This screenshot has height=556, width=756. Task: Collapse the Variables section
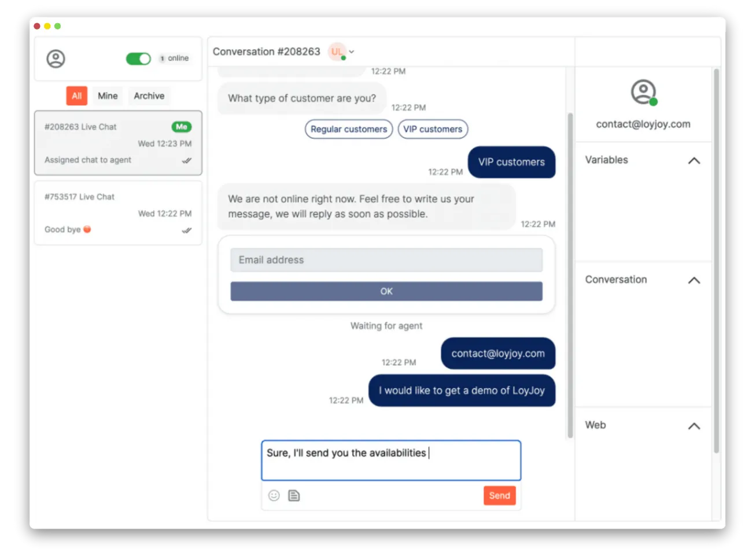tap(694, 161)
